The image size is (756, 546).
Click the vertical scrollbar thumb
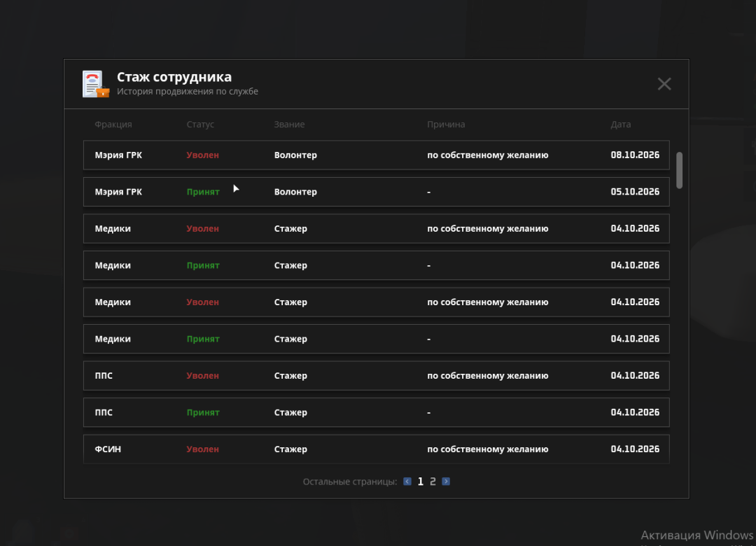click(x=679, y=170)
